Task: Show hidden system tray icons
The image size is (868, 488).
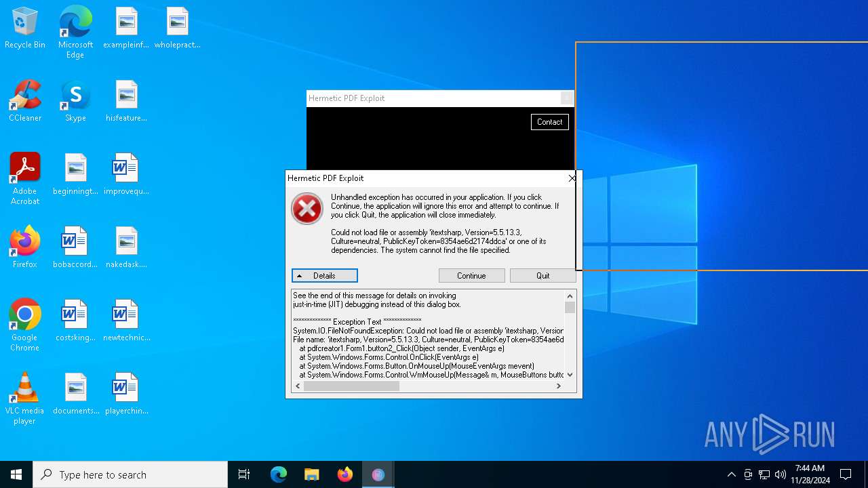Action: 731,474
